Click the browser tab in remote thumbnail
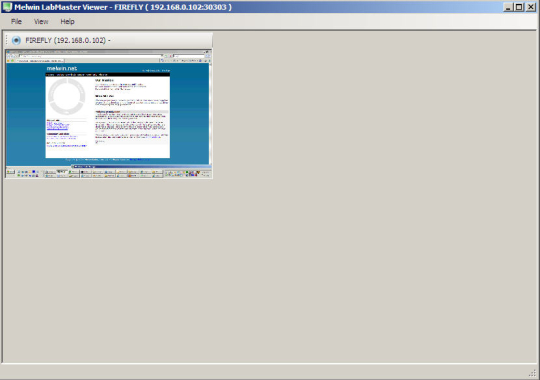 tap(40, 61)
